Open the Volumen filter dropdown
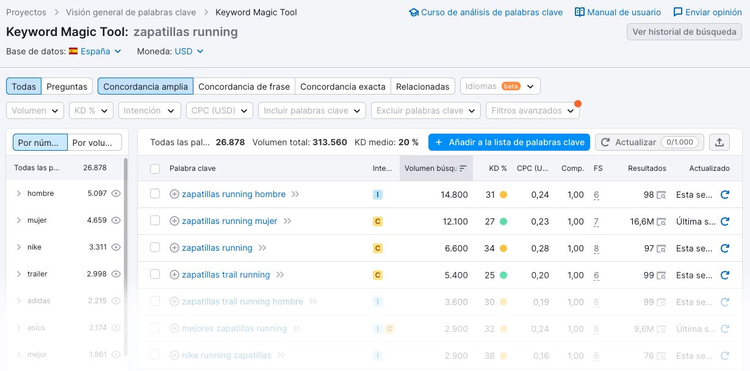The image size is (750, 371). click(35, 110)
